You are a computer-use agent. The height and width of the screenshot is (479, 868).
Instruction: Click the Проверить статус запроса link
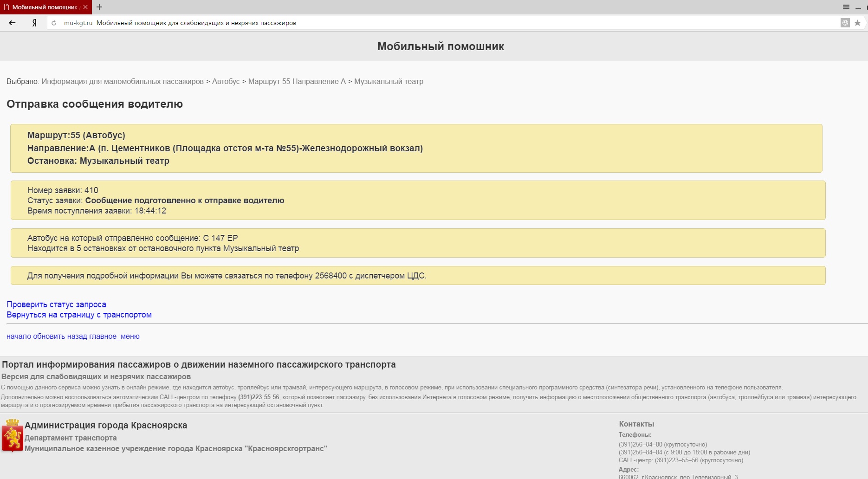point(56,304)
